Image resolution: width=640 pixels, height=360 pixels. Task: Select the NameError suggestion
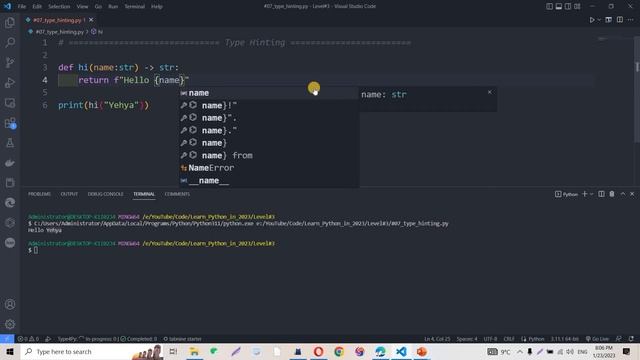pyautogui.click(x=269, y=168)
